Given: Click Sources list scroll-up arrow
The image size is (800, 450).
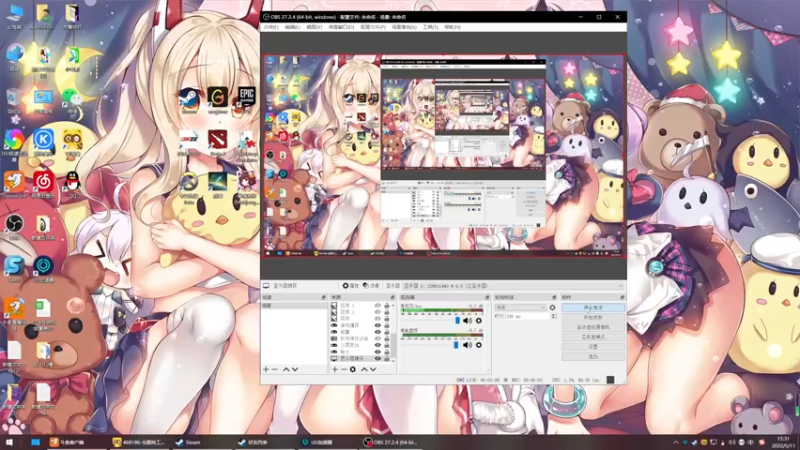Looking at the screenshot, I should (393, 305).
